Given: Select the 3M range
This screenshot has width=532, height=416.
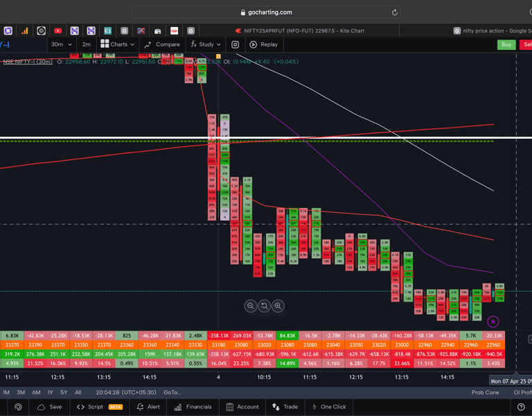Looking at the screenshot, I should click(21, 392).
